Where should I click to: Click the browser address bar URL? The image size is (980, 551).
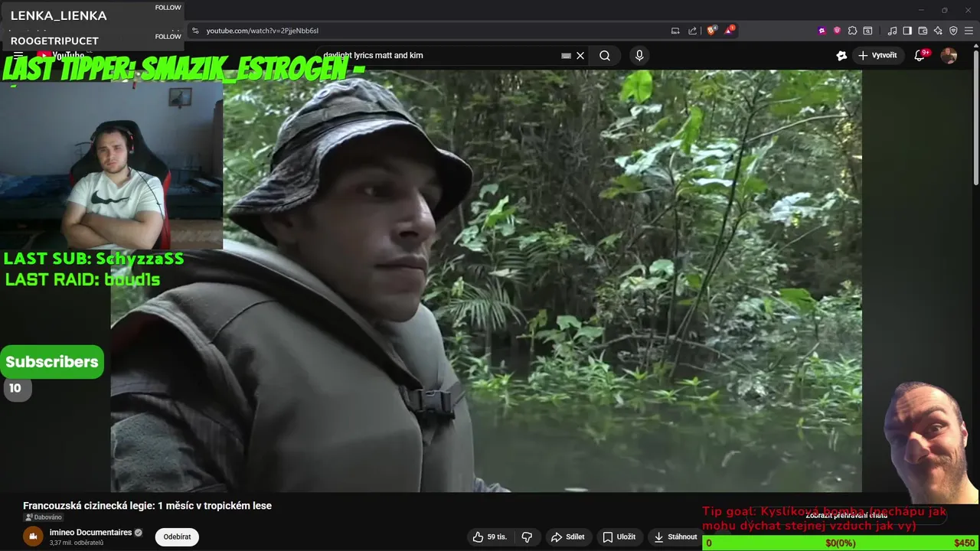point(262,31)
